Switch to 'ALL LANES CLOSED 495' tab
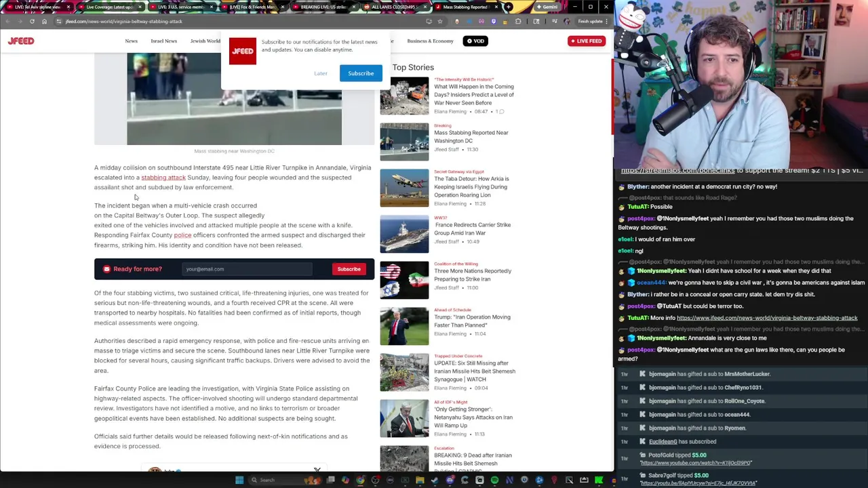The image size is (868, 488). pyautogui.click(x=395, y=7)
